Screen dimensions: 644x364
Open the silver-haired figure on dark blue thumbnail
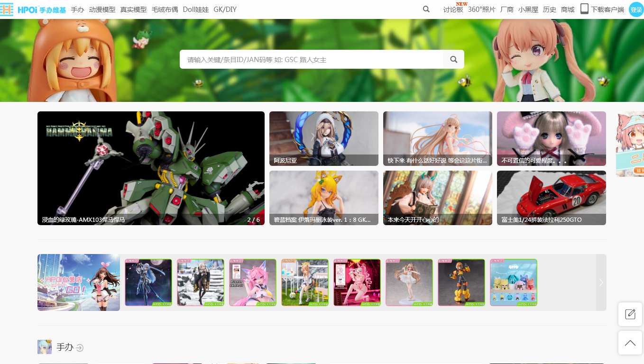(x=148, y=282)
